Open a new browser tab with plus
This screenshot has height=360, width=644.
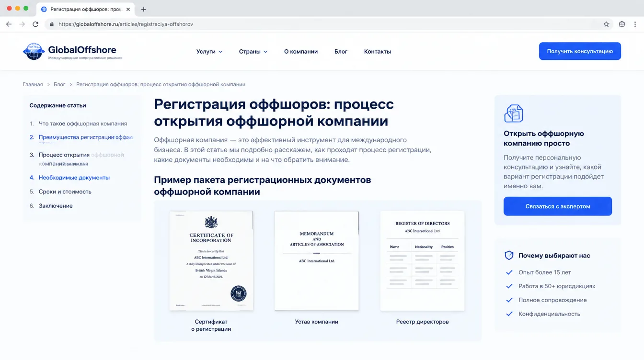[x=144, y=9]
